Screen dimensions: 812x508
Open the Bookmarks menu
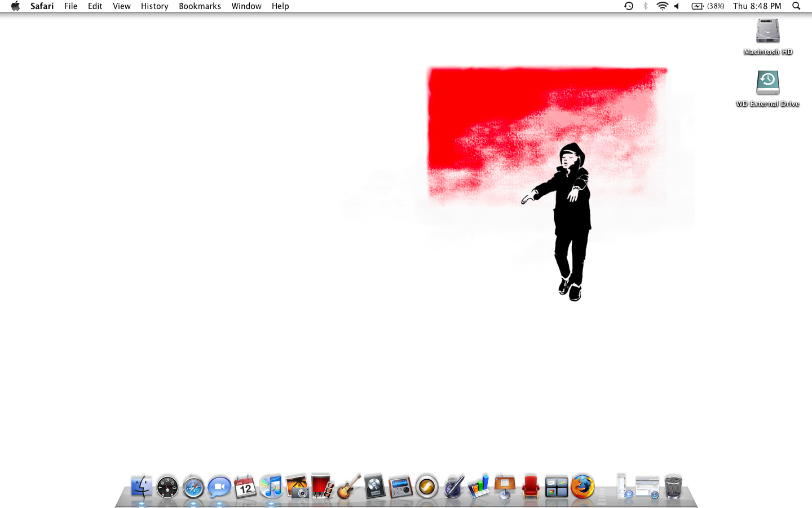[200, 6]
